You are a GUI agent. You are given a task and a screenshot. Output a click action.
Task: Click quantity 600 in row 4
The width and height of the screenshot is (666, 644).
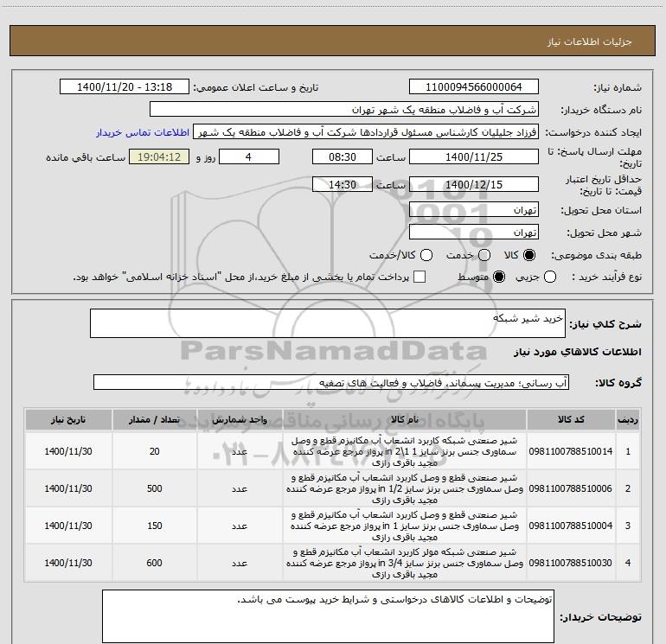[x=154, y=563]
